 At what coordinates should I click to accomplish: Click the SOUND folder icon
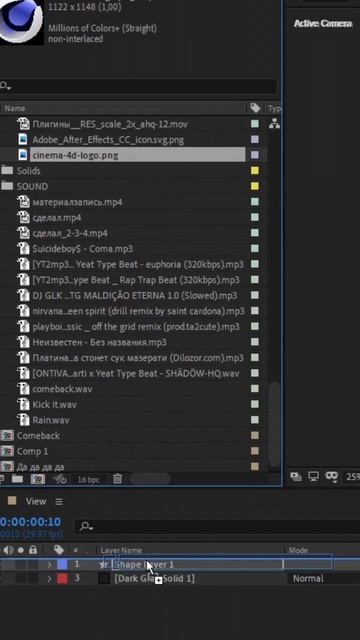click(7, 186)
